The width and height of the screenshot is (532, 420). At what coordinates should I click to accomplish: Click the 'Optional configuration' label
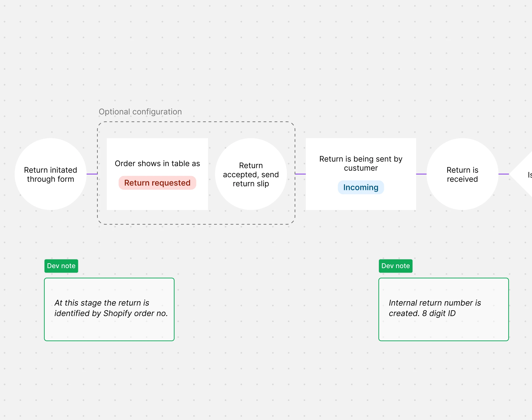(x=140, y=112)
